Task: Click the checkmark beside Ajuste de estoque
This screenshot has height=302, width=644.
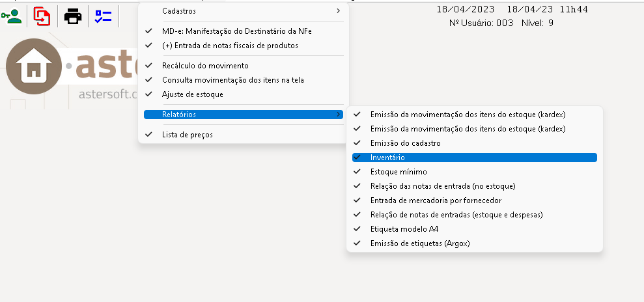Action: tap(148, 94)
